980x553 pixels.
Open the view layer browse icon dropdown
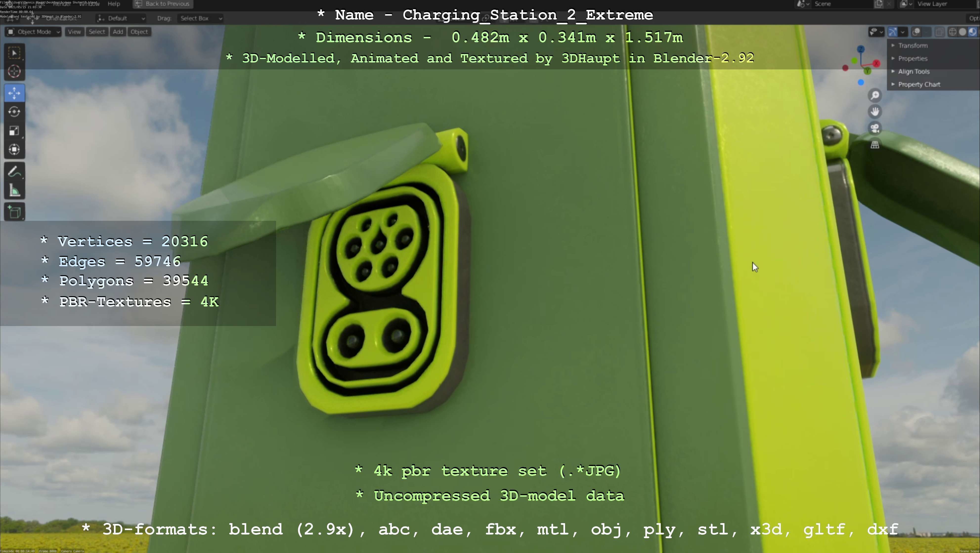coord(906,4)
